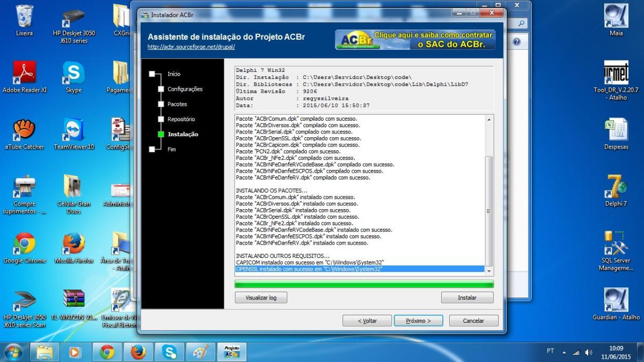
Task: Click the Visualizar log button
Action: [x=261, y=297]
